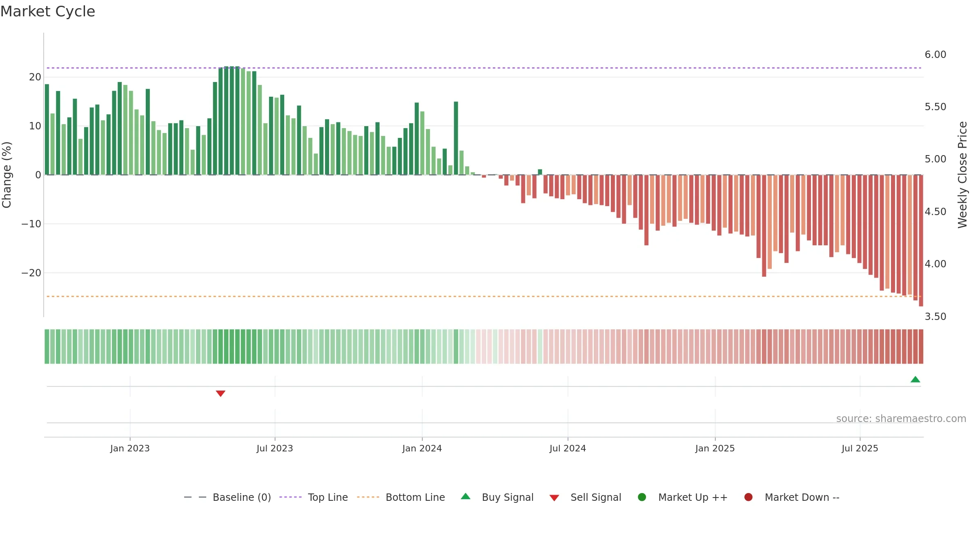Click the Change (%) axis title
The image size is (980, 551).
coord(7,175)
